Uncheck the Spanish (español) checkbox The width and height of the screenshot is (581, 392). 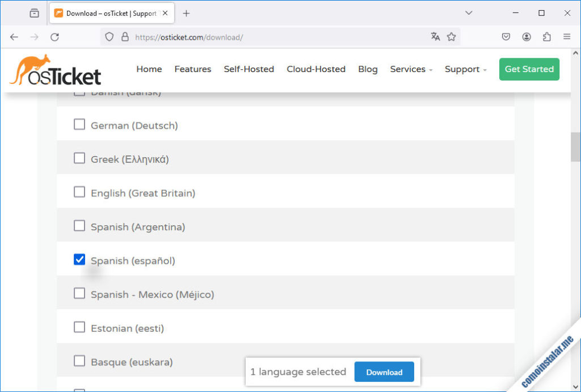[79, 260]
